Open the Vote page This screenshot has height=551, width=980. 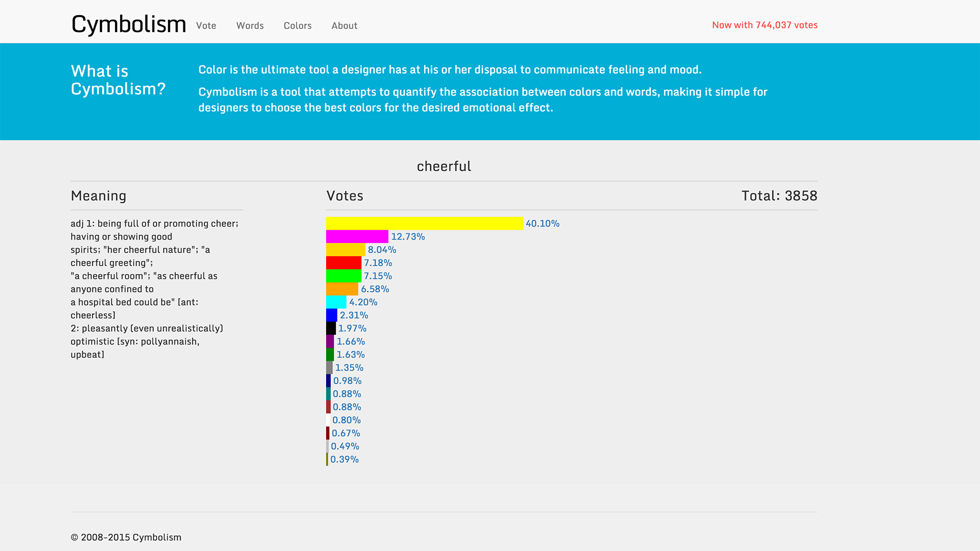pyautogui.click(x=206, y=26)
